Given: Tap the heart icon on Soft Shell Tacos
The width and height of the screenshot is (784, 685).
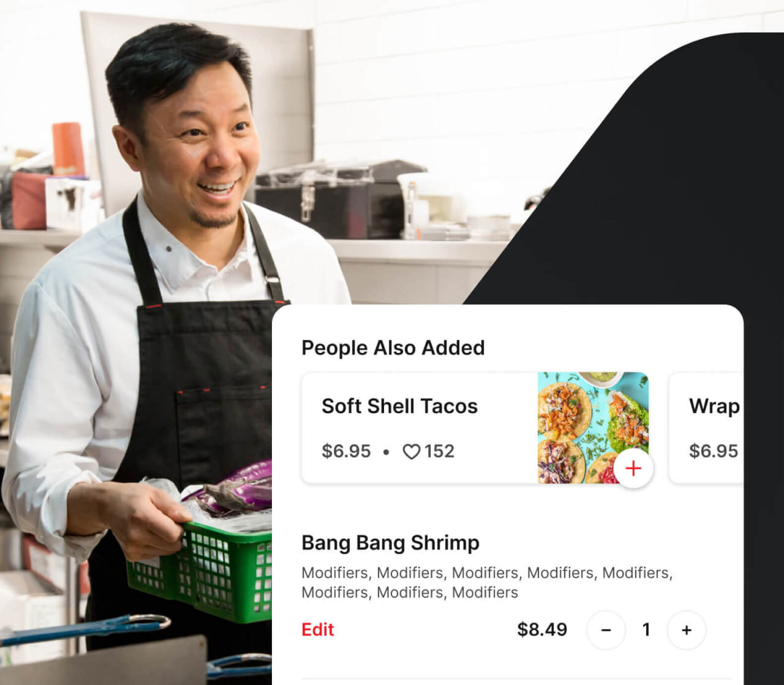Looking at the screenshot, I should (411, 452).
